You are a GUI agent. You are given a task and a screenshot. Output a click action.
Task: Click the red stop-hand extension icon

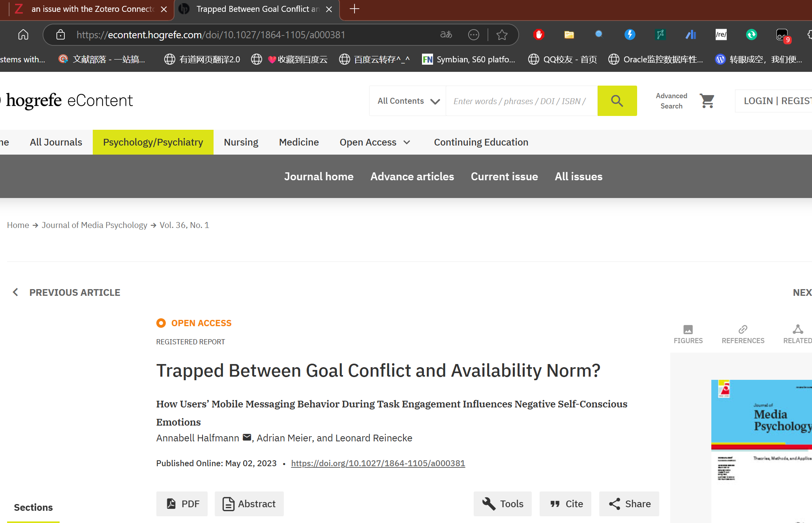pos(538,35)
